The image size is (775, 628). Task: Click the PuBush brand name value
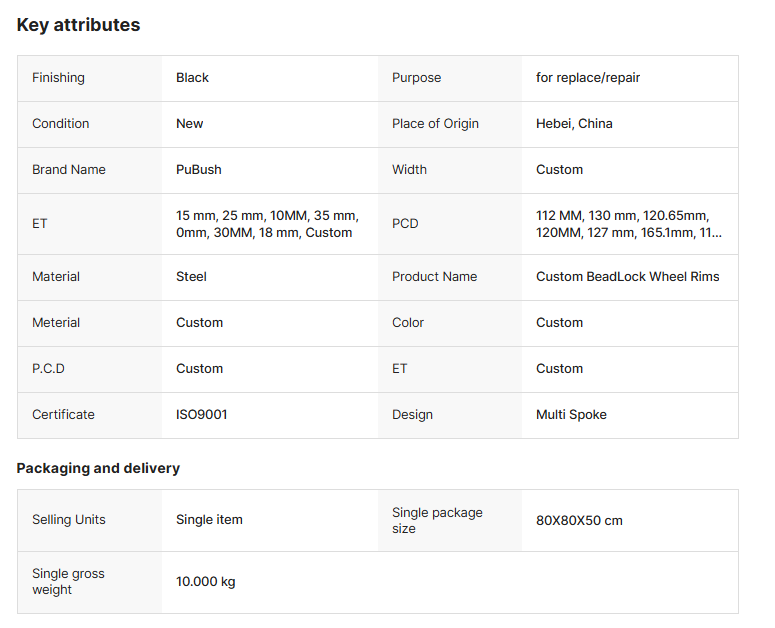point(199,170)
